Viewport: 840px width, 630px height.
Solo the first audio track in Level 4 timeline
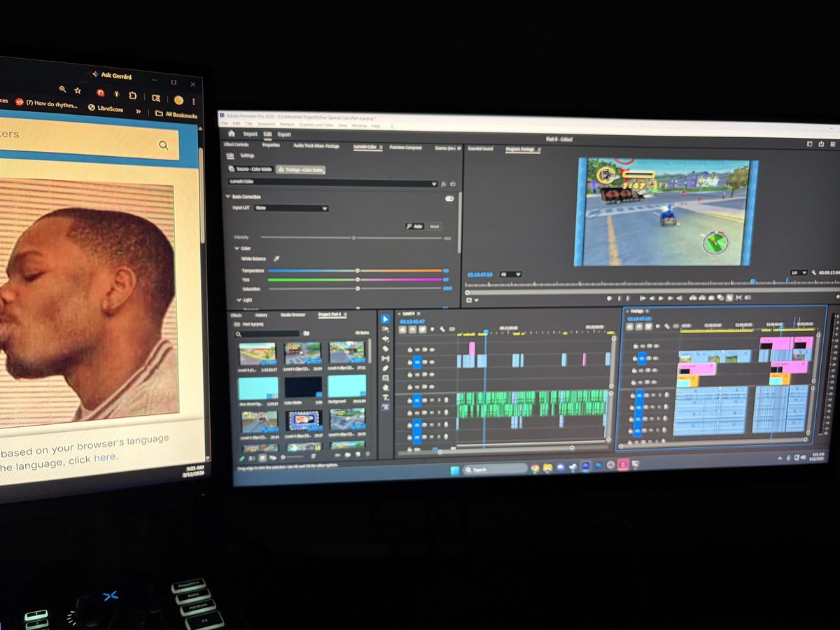(x=439, y=400)
